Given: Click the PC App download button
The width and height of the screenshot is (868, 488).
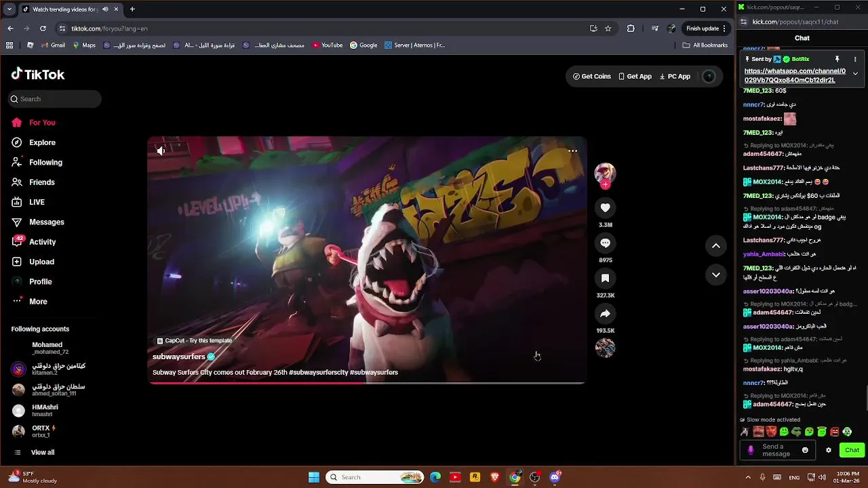Looking at the screenshot, I should click(x=675, y=77).
